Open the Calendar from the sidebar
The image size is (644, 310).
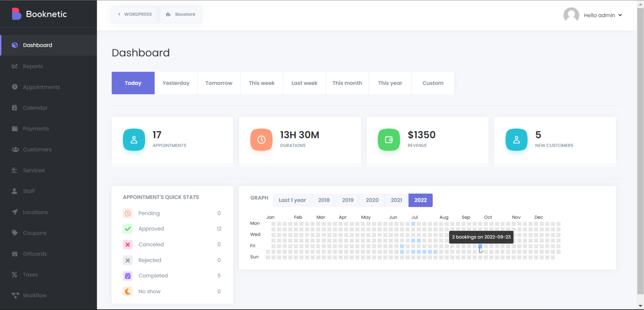pos(15,108)
